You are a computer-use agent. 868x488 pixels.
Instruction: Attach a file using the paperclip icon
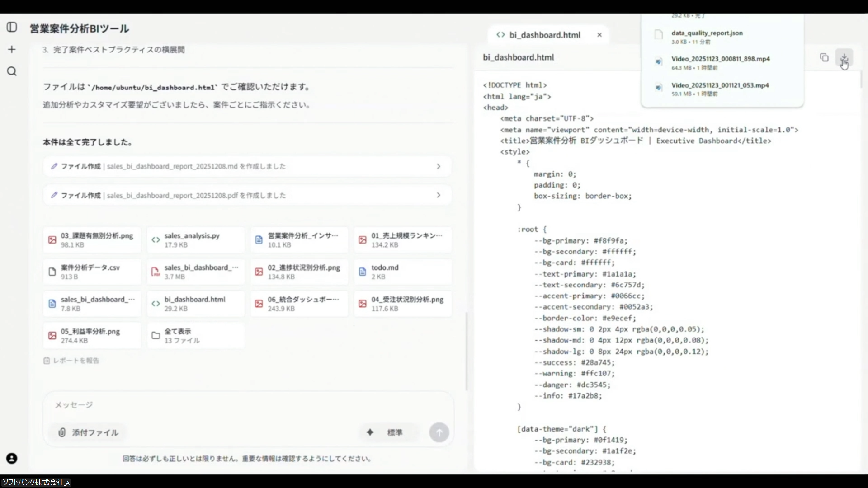point(62,432)
